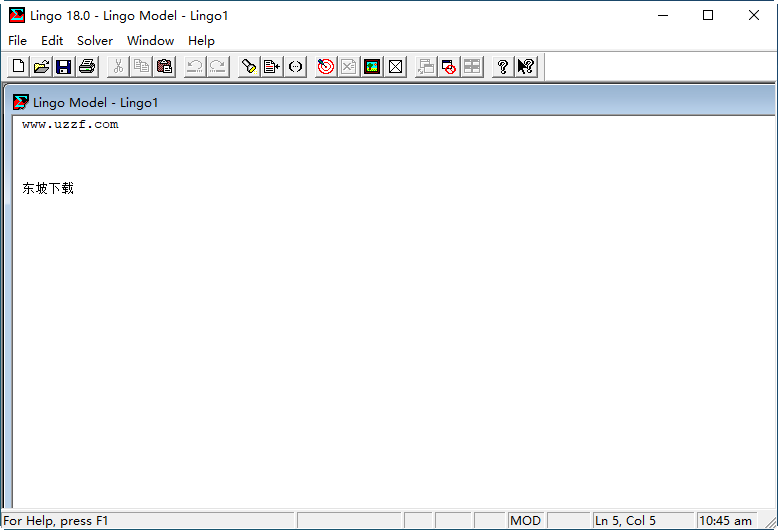This screenshot has height=530, width=778.
Task: Print the model using the printer icon
Action: coord(87,66)
